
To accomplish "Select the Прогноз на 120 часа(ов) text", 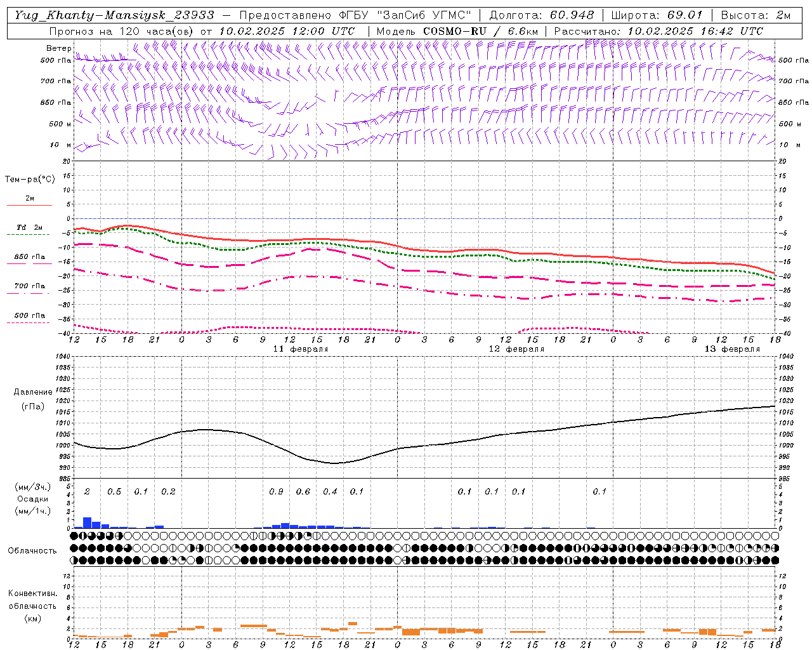I will (x=122, y=31).
